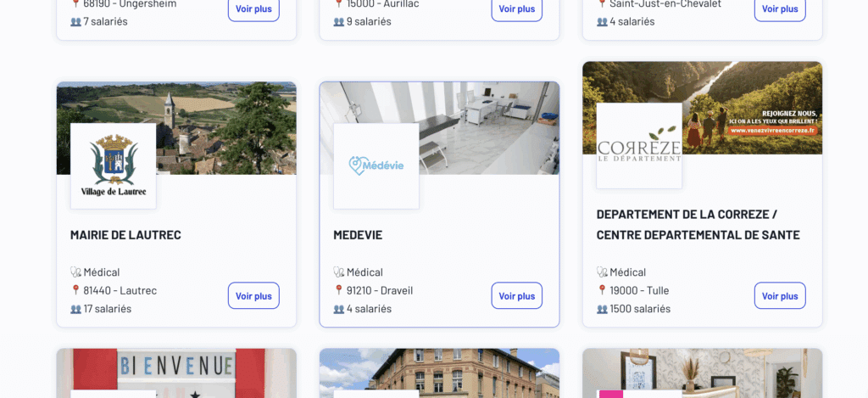Click the location pin beside 81440 - Lautrec

click(75, 290)
